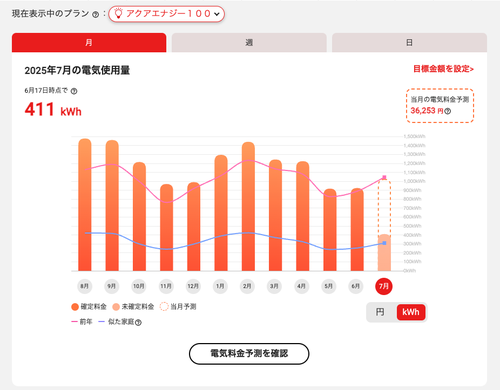The width and height of the screenshot is (500, 390).
Task: Select the 2月 month button
Action: pos(247,286)
